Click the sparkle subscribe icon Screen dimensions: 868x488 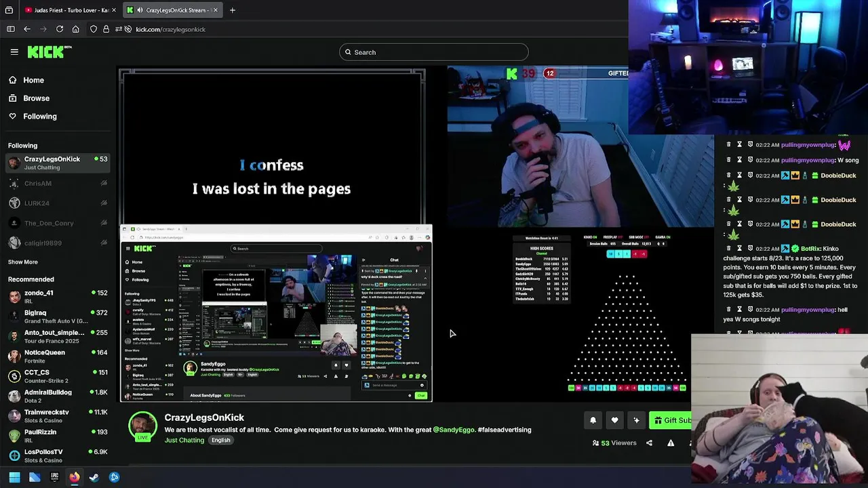tap(636, 420)
